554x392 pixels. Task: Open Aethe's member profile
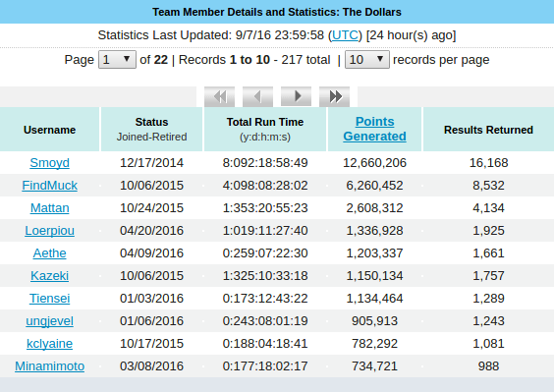point(49,253)
